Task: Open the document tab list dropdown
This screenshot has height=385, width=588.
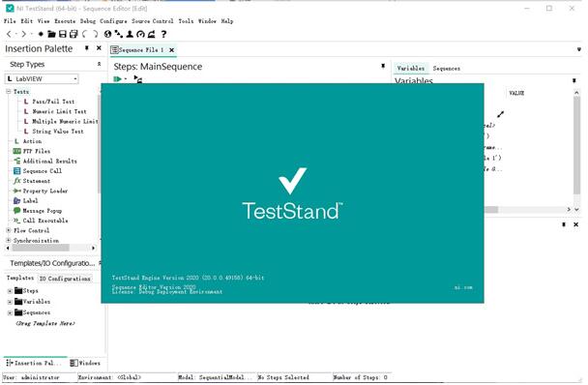Action: coord(579,49)
